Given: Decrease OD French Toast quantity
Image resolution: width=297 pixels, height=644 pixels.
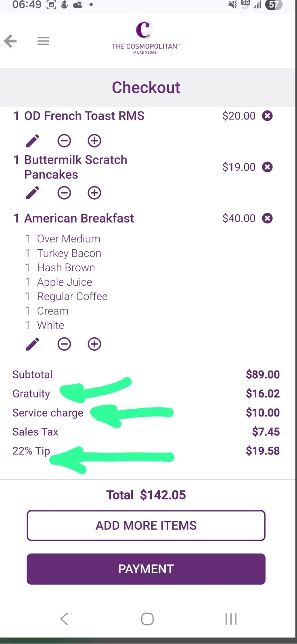Looking at the screenshot, I should [x=64, y=141].
